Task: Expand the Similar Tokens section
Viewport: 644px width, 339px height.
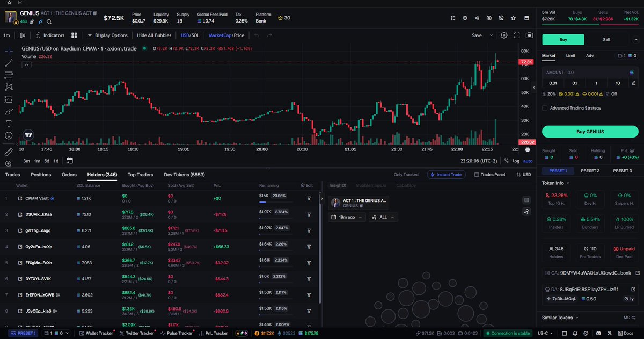Action: click(x=560, y=318)
